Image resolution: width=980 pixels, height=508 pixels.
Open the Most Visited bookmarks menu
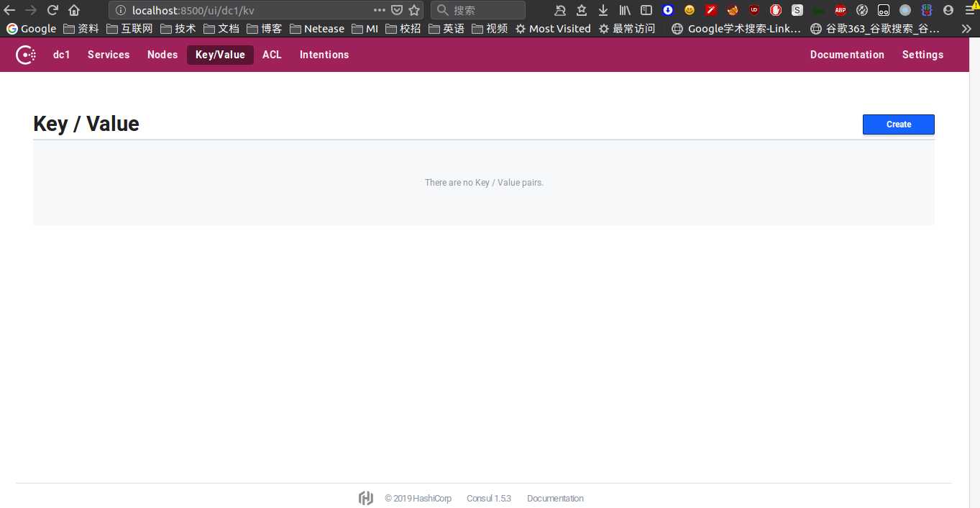coord(553,29)
